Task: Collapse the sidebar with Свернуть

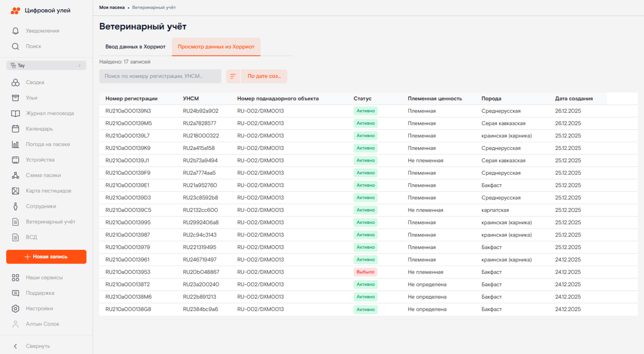Action: 32,346
